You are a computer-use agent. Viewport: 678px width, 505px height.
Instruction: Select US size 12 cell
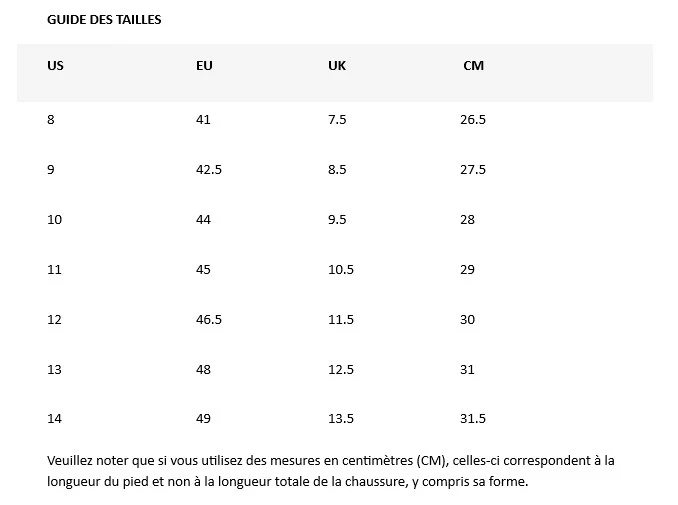pos(54,320)
